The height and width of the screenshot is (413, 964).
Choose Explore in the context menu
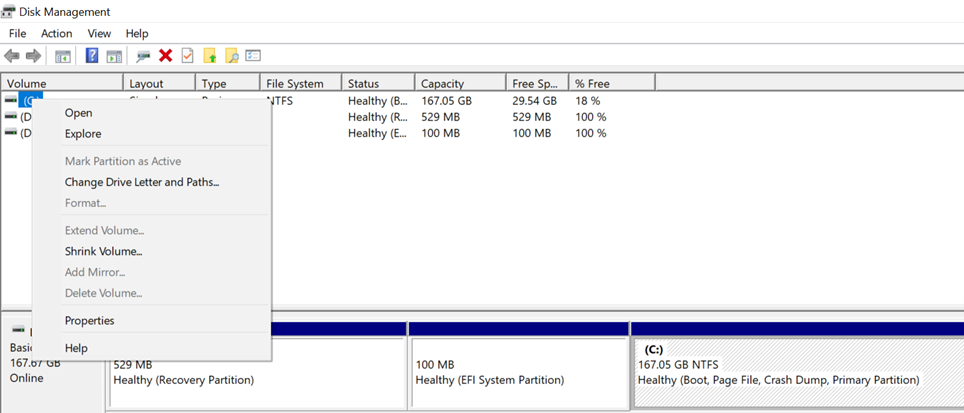click(83, 133)
